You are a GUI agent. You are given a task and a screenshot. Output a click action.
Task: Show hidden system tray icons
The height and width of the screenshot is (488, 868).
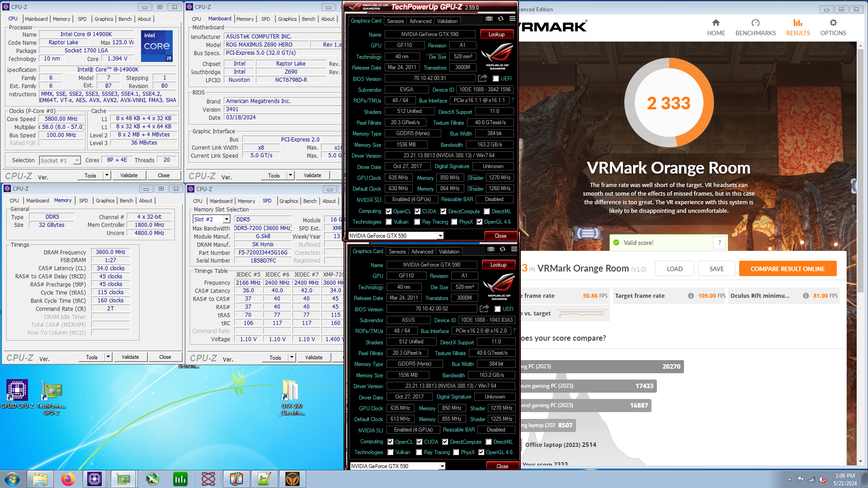789,479
